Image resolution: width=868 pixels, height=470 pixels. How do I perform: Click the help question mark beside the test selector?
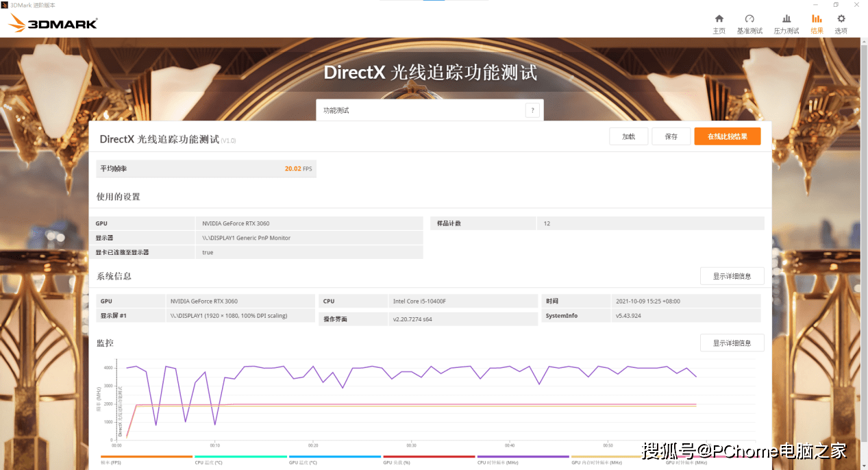(532, 110)
